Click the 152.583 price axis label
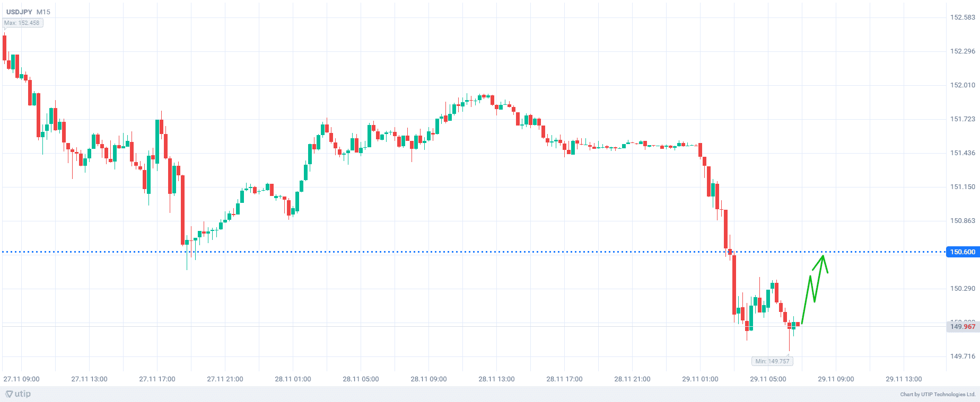This screenshot has height=402, width=980. 962,17
